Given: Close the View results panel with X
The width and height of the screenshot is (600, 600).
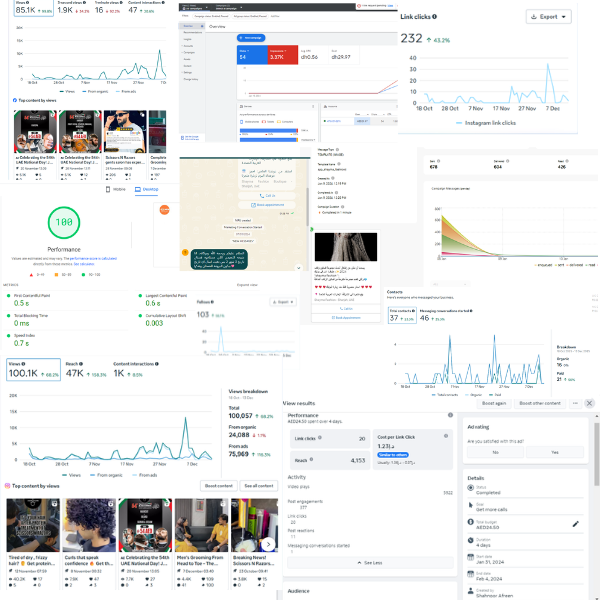Looking at the screenshot, I should click(589, 403).
